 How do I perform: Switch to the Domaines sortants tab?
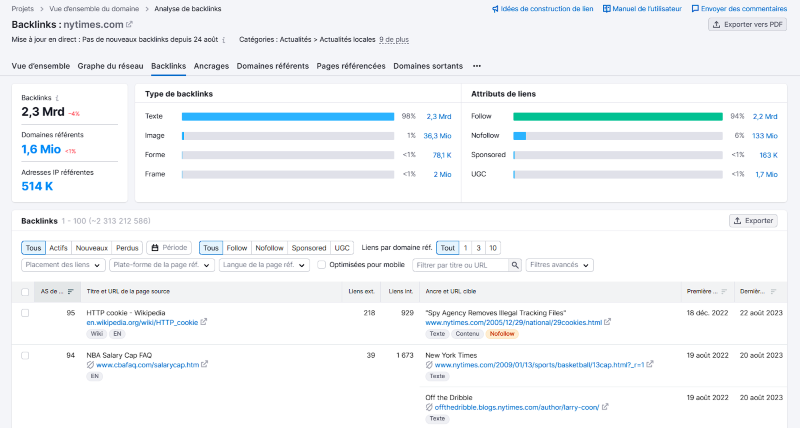(x=428, y=66)
